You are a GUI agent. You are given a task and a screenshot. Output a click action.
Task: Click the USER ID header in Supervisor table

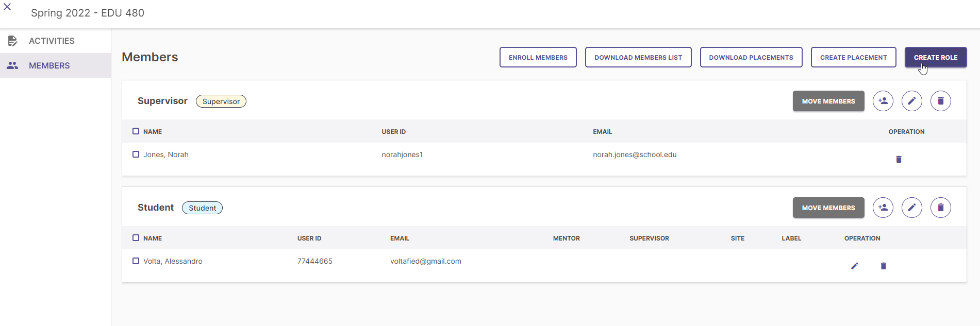coord(394,132)
